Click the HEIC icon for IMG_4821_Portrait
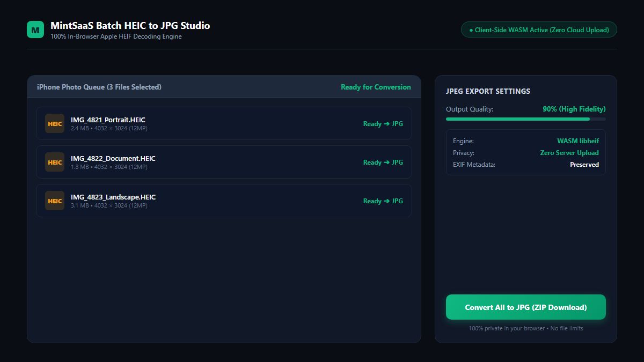The height and width of the screenshot is (362, 644). coord(55,123)
